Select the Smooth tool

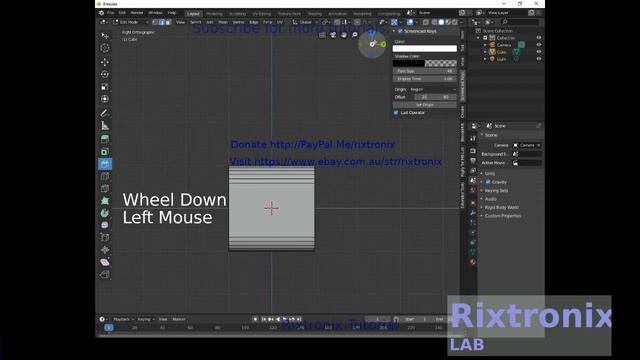coord(105,225)
